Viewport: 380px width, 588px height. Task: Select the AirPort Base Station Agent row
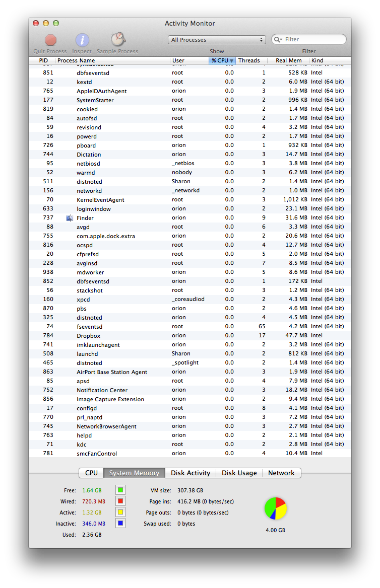click(190, 372)
